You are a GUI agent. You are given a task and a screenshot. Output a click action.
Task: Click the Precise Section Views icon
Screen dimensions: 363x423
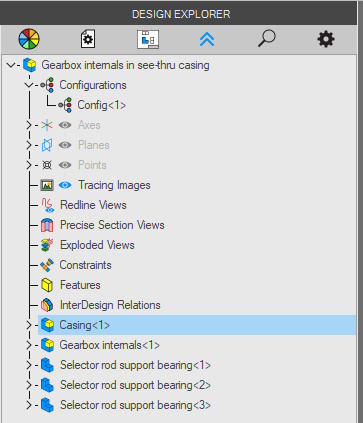click(47, 225)
